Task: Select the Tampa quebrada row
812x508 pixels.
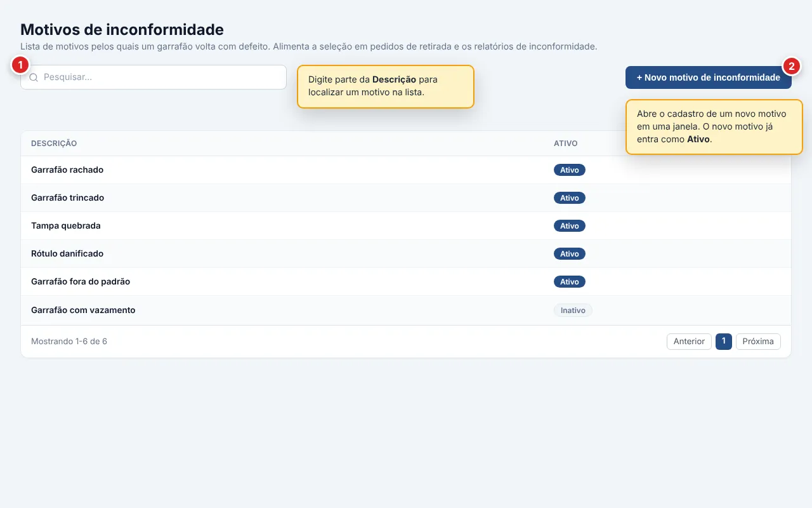Action: point(406,226)
